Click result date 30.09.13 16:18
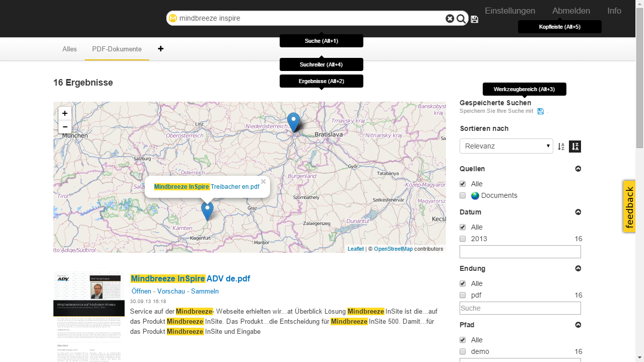Viewport: 644px width, 362px height. (x=148, y=301)
